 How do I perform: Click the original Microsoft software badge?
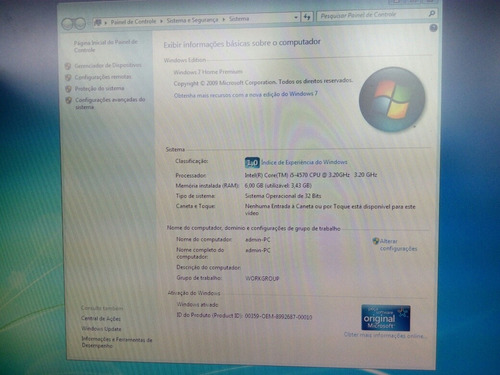pyautogui.click(x=386, y=318)
